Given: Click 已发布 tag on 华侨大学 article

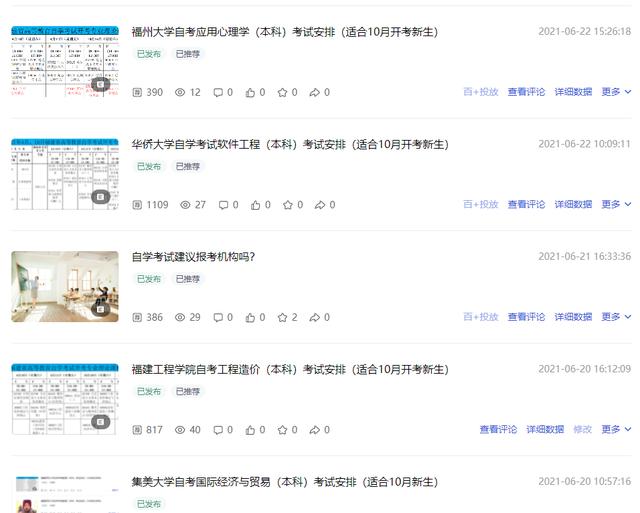Looking at the screenshot, I should 149,167.
